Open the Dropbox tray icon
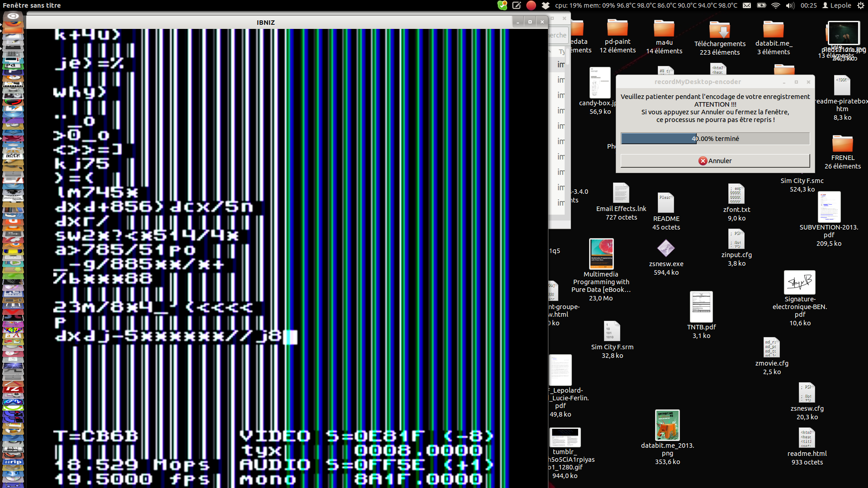The width and height of the screenshot is (868, 488). pyautogui.click(x=546, y=5)
